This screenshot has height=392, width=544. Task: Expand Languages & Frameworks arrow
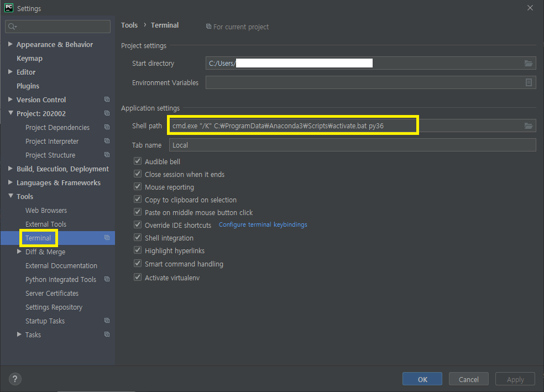[11, 182]
